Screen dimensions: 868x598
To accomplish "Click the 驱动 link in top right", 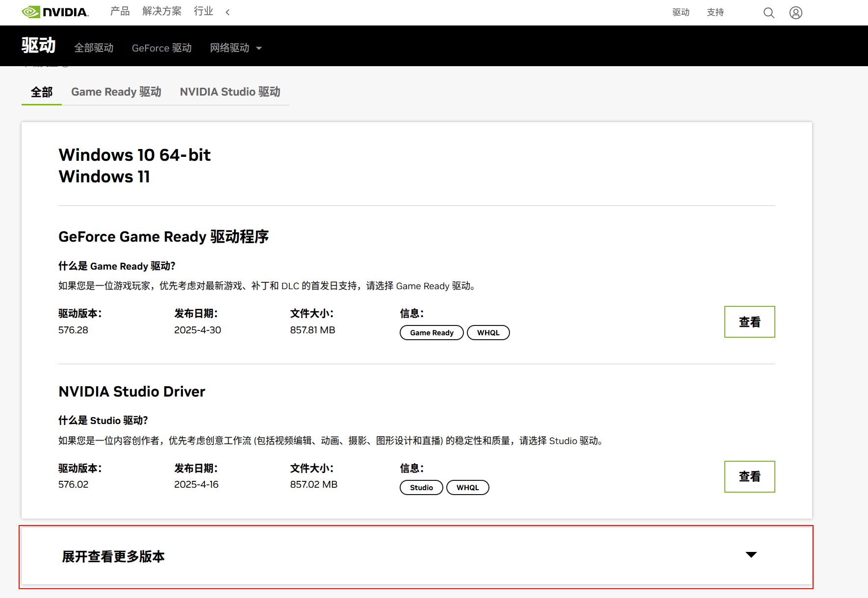I will (681, 12).
